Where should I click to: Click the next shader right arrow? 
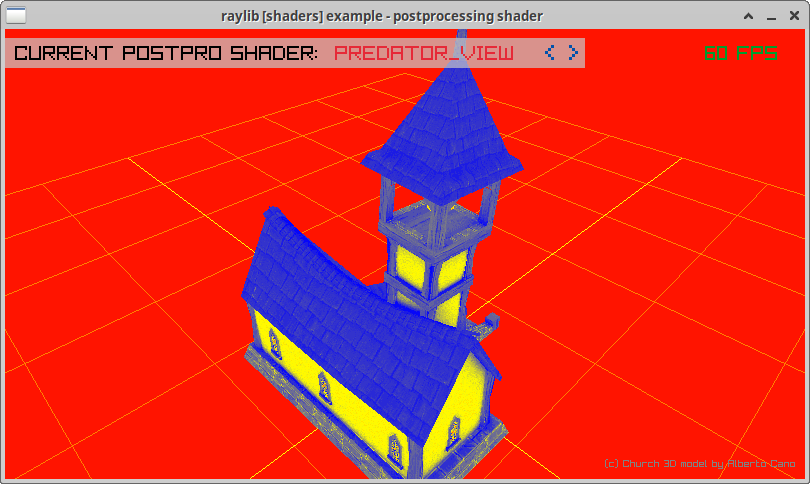tap(573, 52)
